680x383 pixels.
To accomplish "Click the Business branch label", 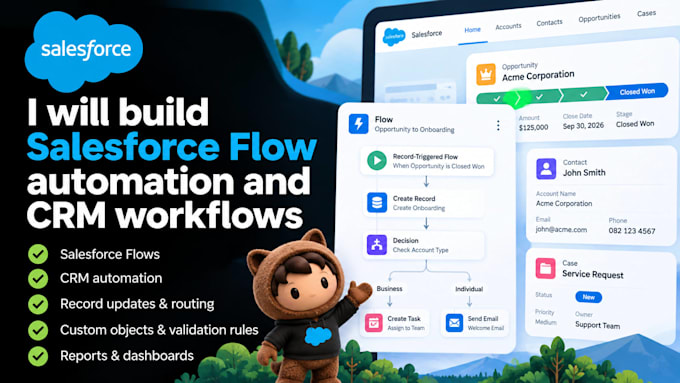I will coord(389,288).
